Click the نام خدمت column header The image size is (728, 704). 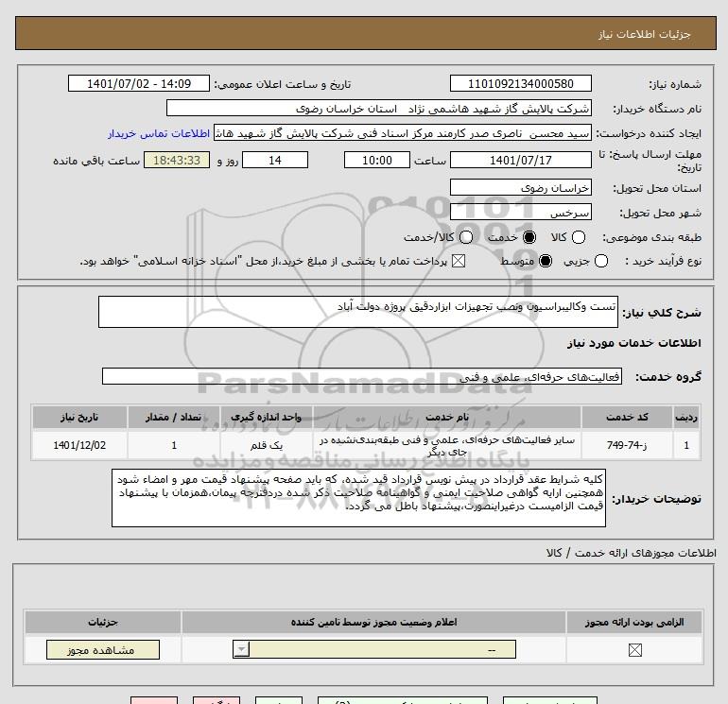[x=447, y=417]
